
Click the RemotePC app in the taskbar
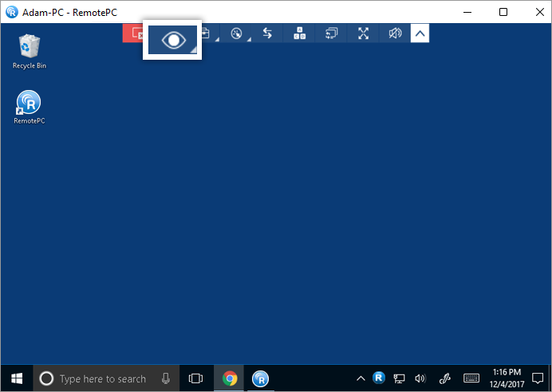click(260, 378)
